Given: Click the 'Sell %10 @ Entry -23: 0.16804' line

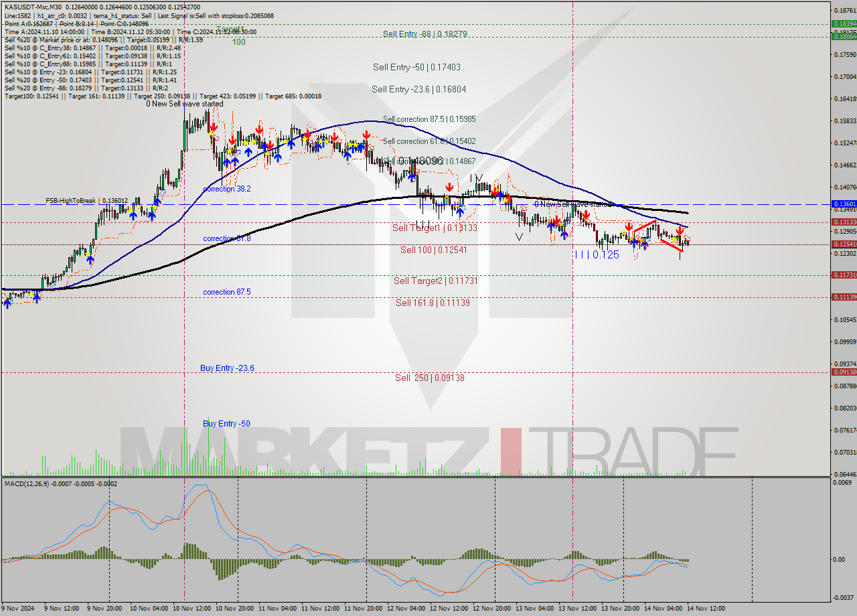Looking at the screenshot, I should pos(90,72).
